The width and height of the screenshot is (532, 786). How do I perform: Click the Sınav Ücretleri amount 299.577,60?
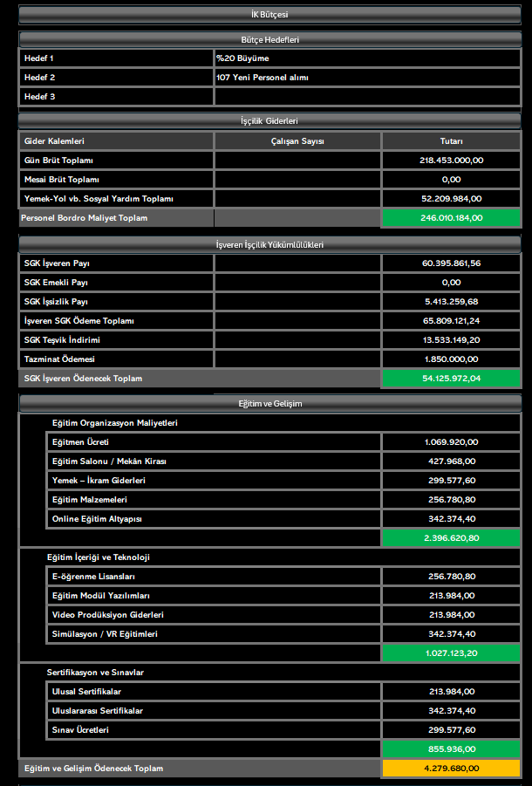(452, 730)
